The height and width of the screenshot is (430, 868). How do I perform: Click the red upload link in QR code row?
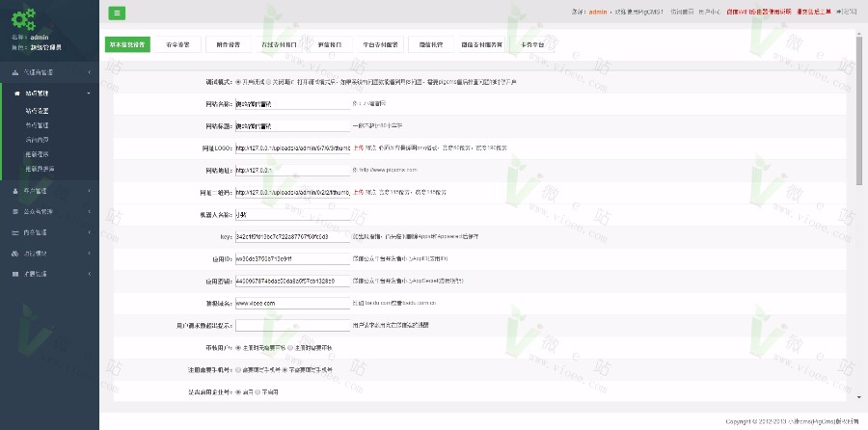click(358, 193)
